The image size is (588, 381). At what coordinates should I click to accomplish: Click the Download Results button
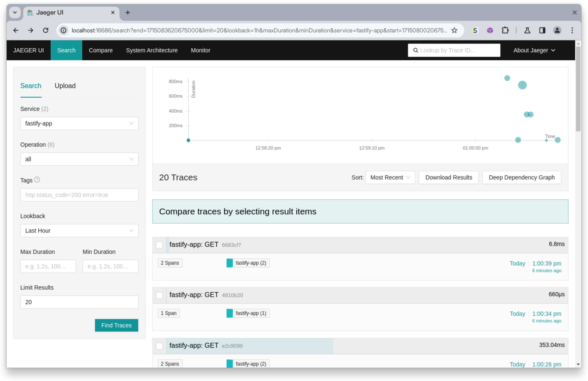pos(448,177)
